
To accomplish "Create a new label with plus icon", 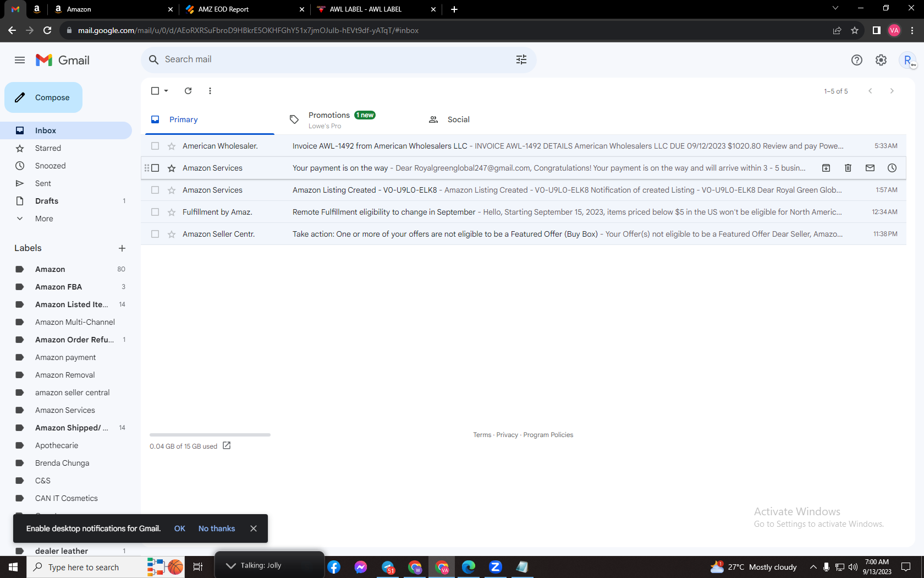I will click(122, 248).
